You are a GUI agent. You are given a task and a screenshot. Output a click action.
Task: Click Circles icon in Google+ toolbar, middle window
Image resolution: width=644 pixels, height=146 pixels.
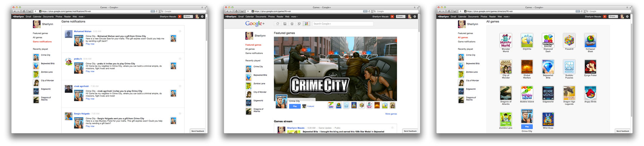click(x=299, y=24)
